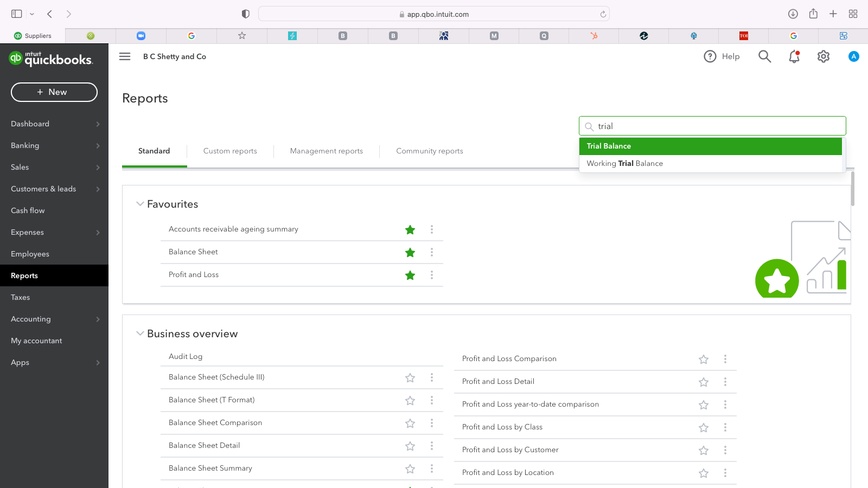Select Trial Balance from search suggestions
The width and height of the screenshot is (868, 488).
click(x=710, y=146)
